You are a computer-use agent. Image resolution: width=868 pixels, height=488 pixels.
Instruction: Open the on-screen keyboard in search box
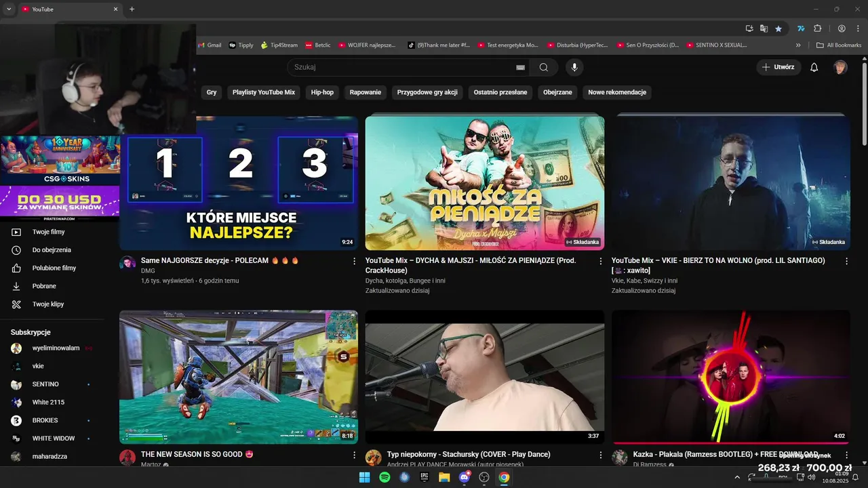click(x=520, y=67)
